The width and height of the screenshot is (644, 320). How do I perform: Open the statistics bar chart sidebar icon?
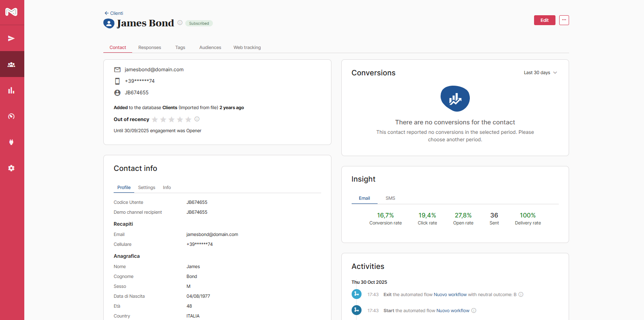[12, 91]
